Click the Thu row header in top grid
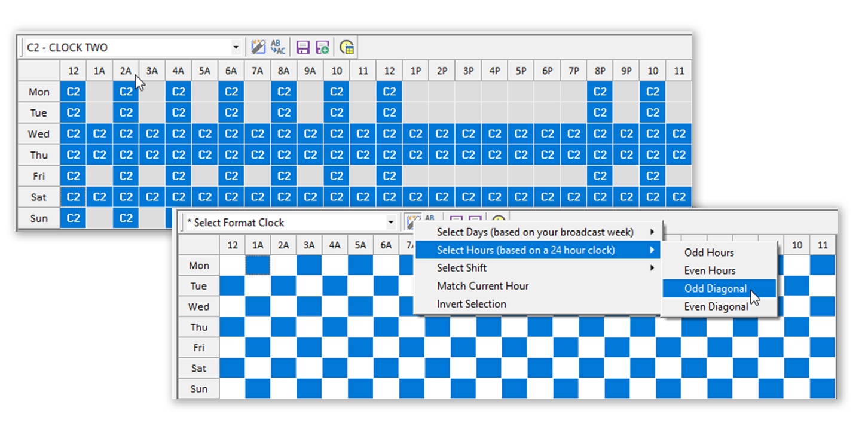Screen dimensions: 868x438 [39, 156]
